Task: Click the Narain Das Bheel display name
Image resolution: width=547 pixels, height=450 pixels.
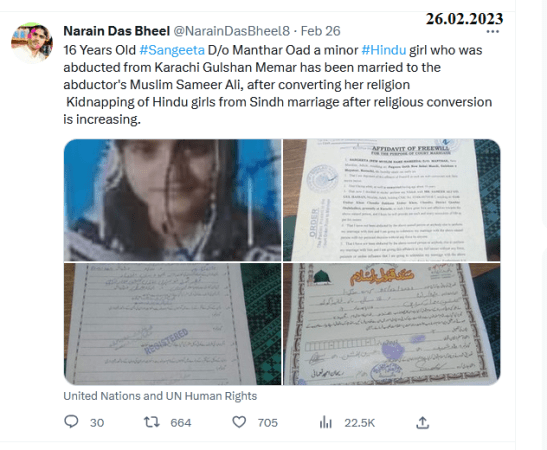Action: point(117,31)
